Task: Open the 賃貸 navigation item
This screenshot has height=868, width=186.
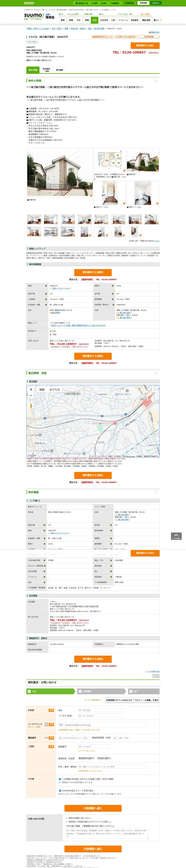Action: click(x=62, y=20)
